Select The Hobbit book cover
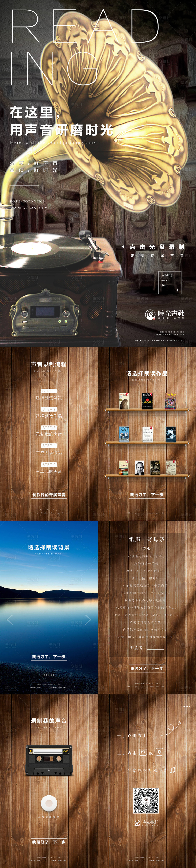Image resolution: width=196 pixels, height=868 pixels. tap(147, 401)
